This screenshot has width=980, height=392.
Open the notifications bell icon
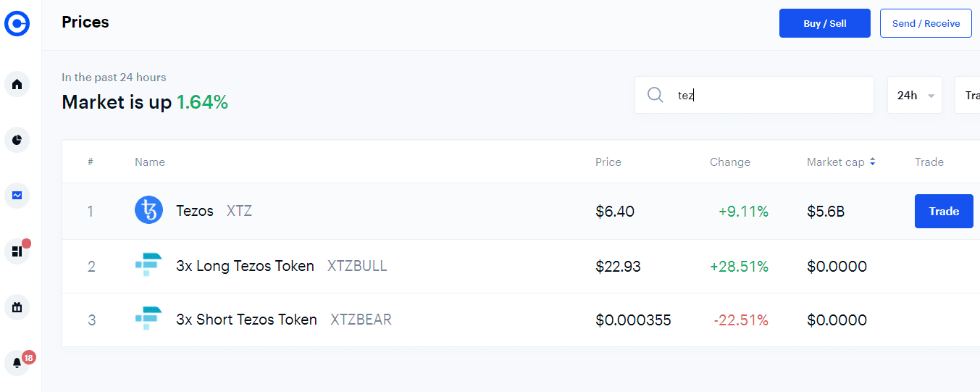coord(17,363)
